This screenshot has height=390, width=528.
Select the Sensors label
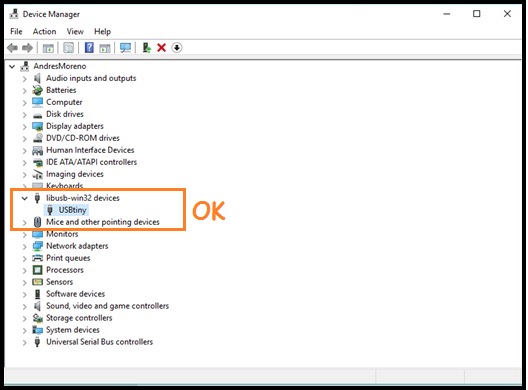[60, 282]
